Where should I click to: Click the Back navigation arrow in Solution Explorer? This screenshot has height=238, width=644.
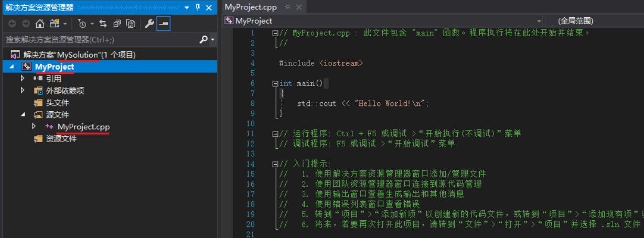click(12, 24)
